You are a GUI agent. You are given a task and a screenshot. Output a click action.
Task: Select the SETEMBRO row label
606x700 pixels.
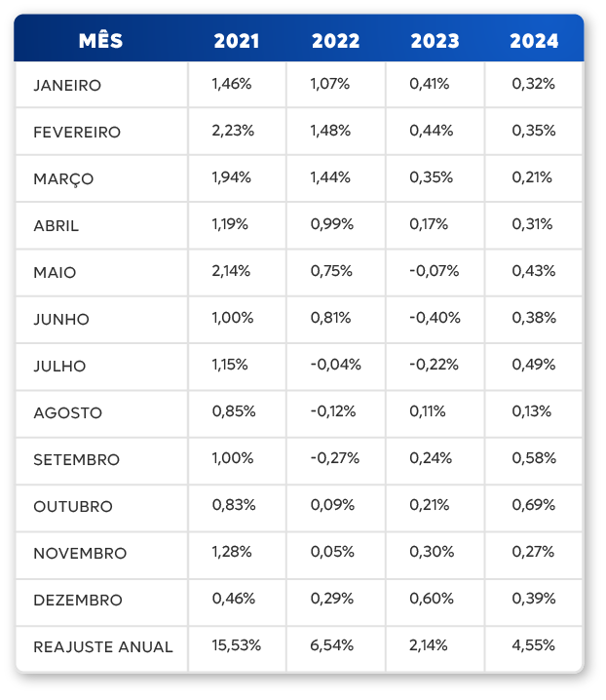(76, 459)
